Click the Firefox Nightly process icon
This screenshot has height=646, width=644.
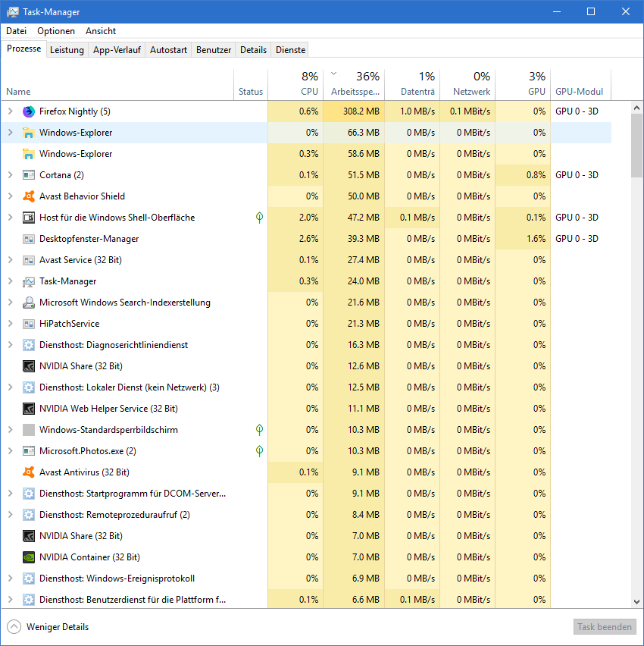[29, 111]
